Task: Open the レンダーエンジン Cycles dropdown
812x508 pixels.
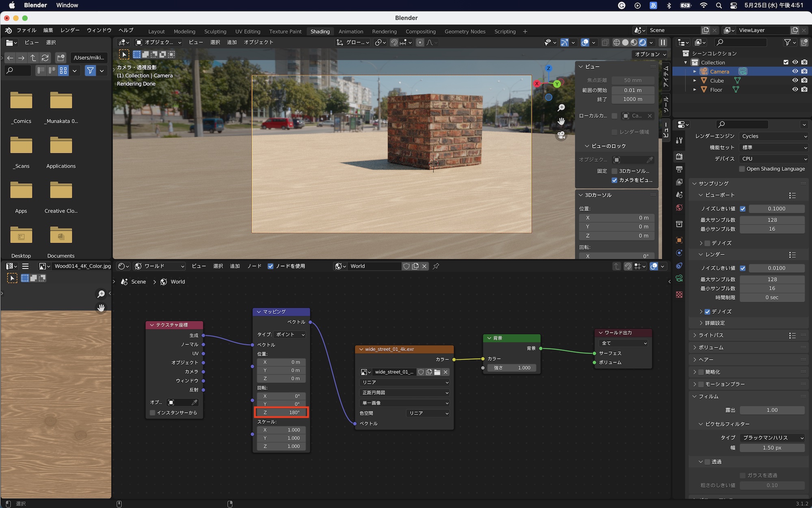Action: (x=773, y=136)
